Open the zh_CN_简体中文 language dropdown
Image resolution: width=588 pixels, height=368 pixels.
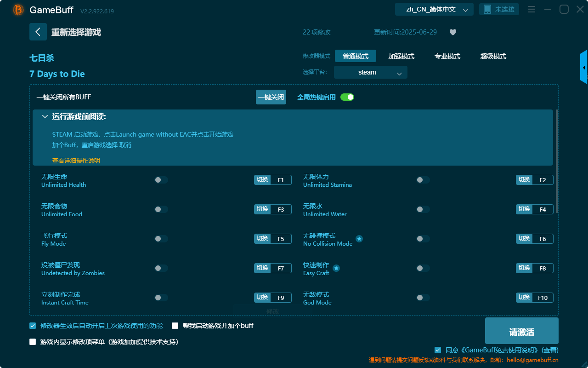click(x=434, y=9)
